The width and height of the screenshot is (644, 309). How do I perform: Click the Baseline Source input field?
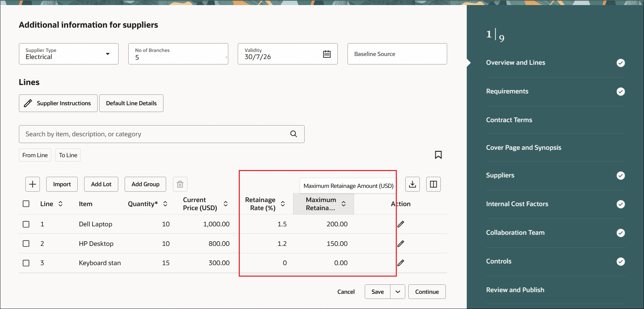click(x=397, y=54)
